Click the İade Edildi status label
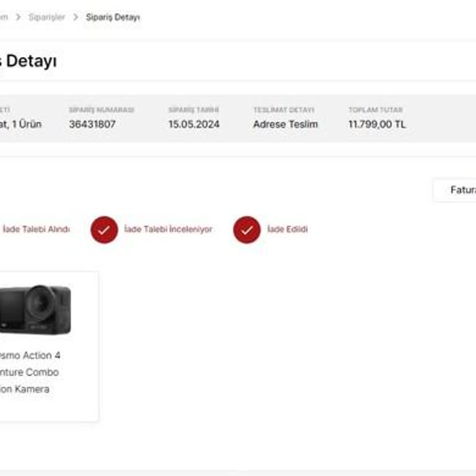Image resolution: width=476 pixels, height=476 pixels. (287, 229)
